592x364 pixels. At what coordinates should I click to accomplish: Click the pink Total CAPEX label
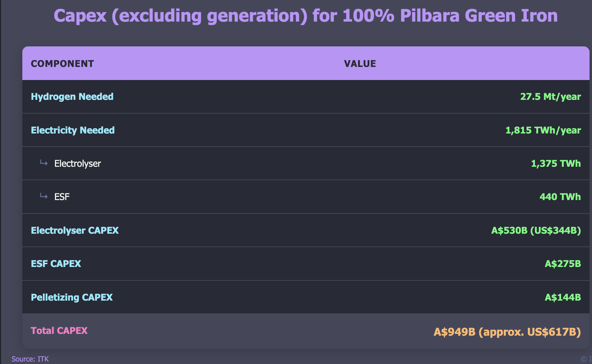pos(59,331)
